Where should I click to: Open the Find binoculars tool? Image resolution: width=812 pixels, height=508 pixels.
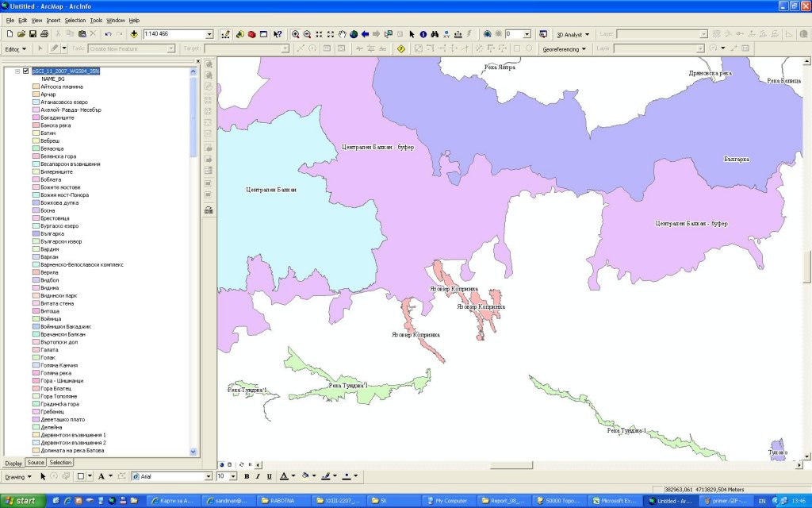[x=435, y=34]
